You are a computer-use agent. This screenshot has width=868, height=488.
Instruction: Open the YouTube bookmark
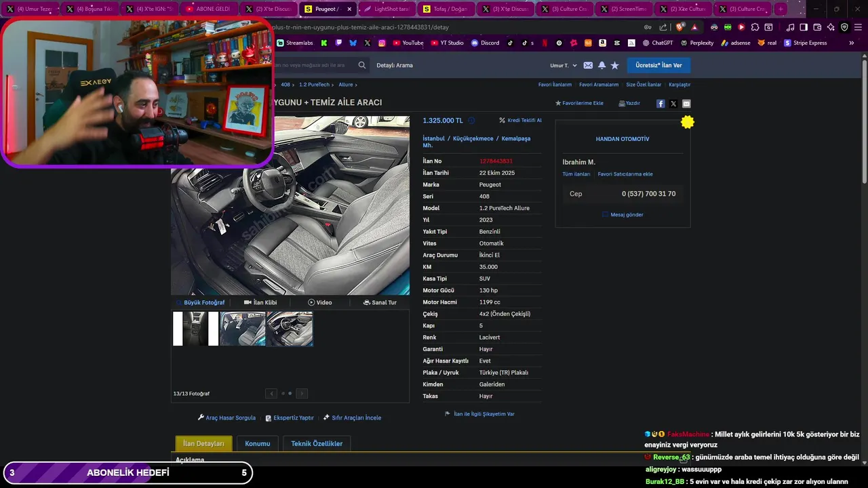[408, 43]
